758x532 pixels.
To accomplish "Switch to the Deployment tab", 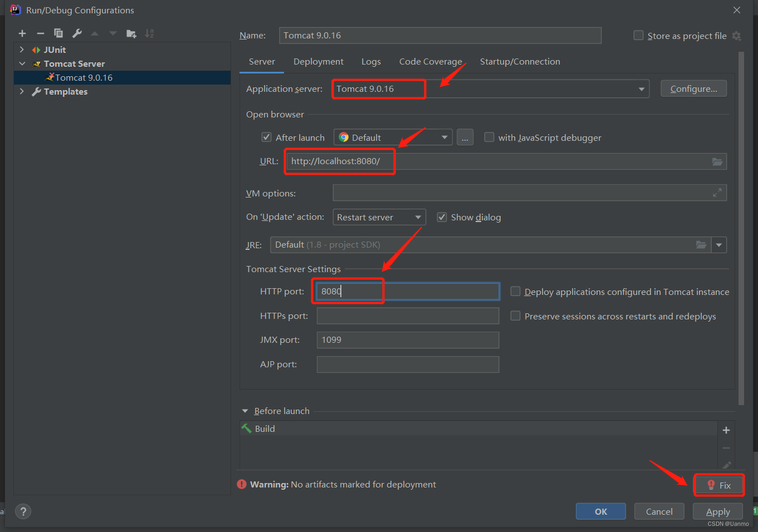I will 319,62.
